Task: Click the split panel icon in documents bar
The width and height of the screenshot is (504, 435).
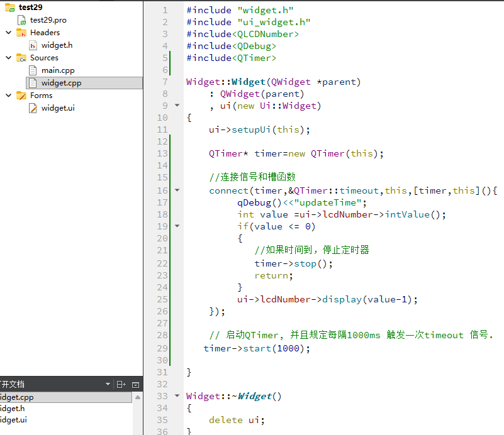Action: point(121,384)
